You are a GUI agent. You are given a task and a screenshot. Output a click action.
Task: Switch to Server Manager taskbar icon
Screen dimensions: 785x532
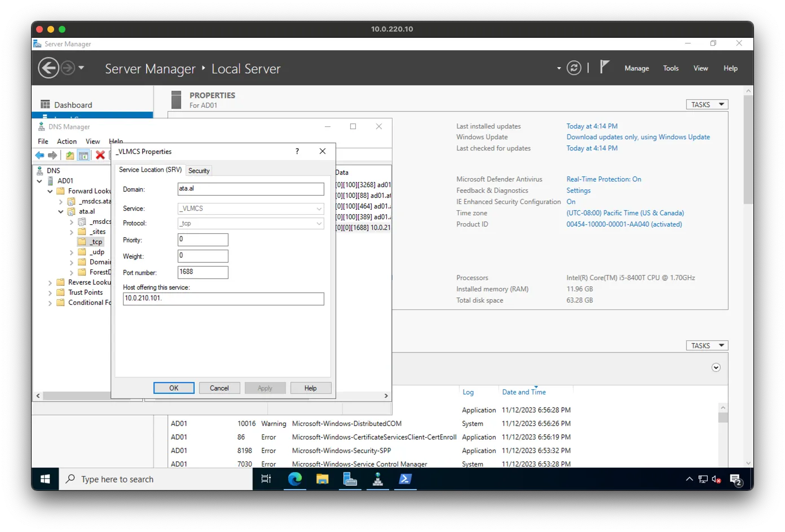tap(350, 479)
